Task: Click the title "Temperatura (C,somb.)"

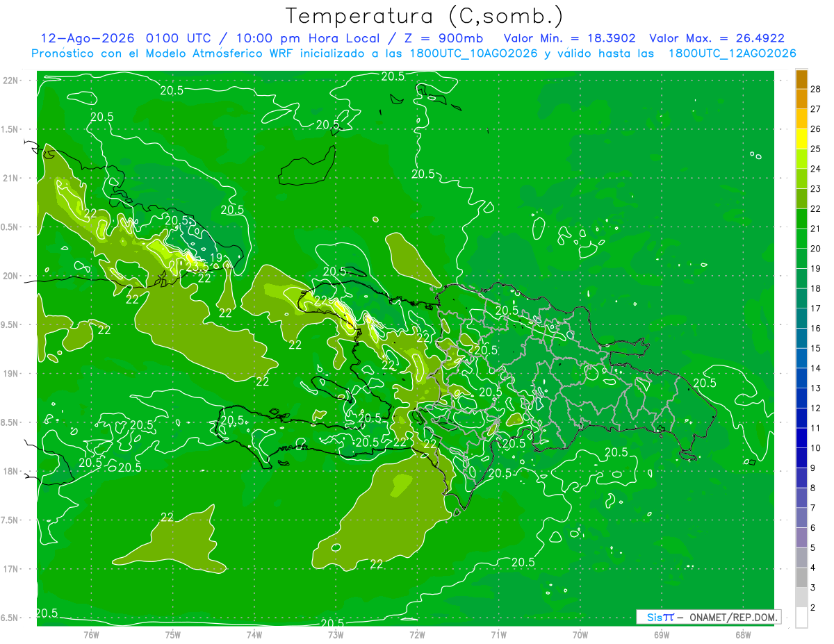Action: coord(424,16)
